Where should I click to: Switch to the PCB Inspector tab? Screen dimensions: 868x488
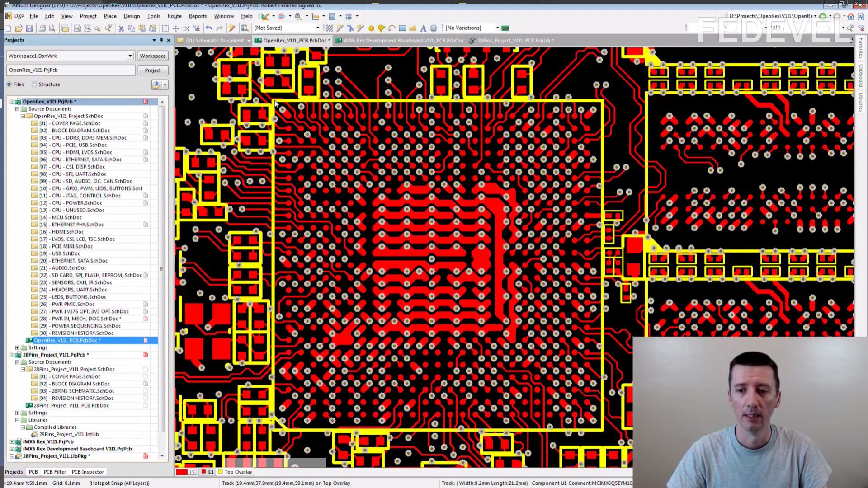click(88, 472)
